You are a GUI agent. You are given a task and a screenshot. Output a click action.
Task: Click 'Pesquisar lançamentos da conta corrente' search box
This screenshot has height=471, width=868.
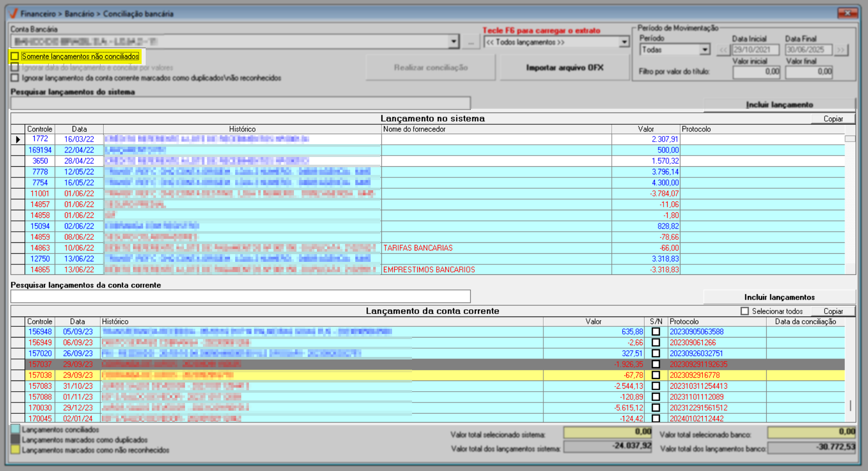tap(240, 296)
